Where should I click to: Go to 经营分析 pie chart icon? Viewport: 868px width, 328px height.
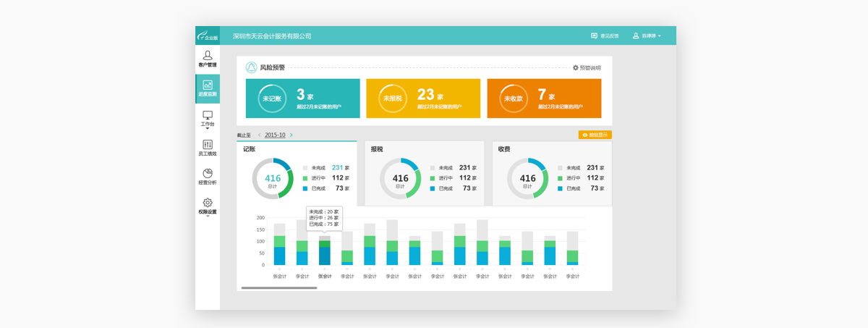[x=208, y=174]
